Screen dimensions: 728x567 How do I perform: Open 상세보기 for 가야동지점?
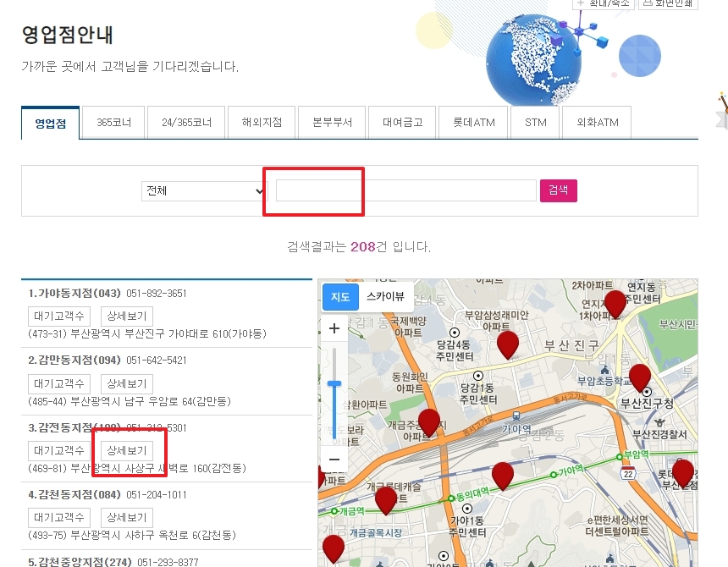click(x=127, y=317)
